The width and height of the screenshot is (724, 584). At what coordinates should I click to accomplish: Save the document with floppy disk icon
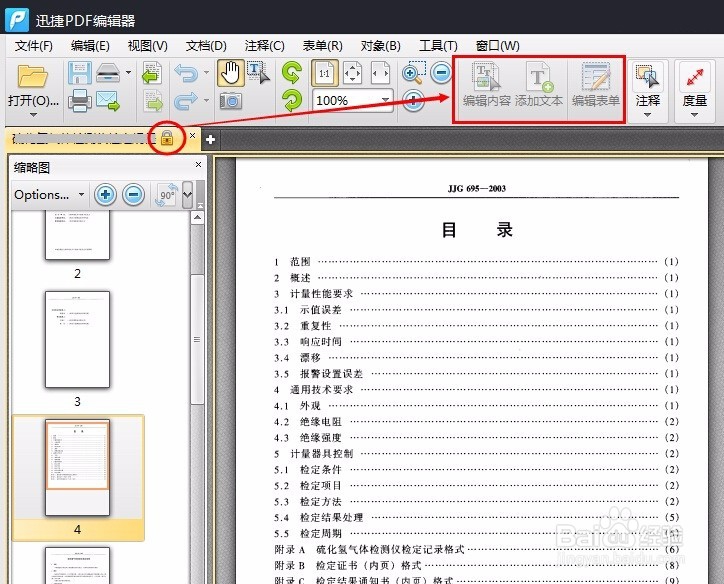point(79,73)
